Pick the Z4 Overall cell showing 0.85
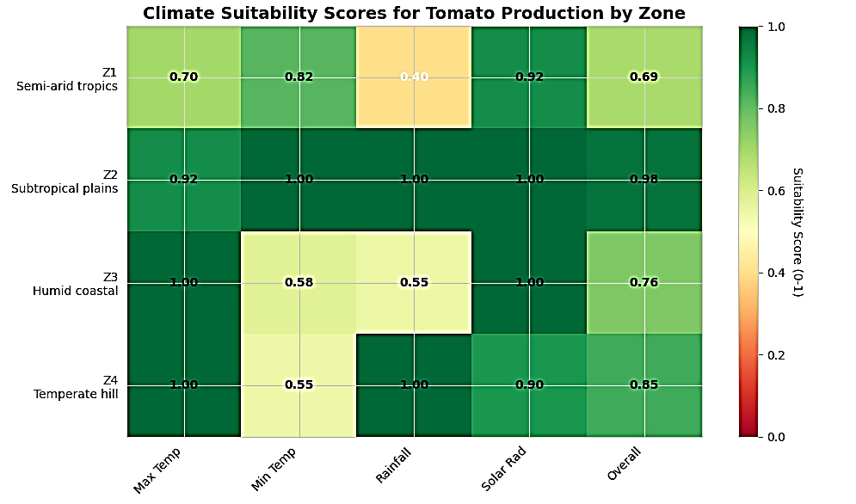 (644, 384)
